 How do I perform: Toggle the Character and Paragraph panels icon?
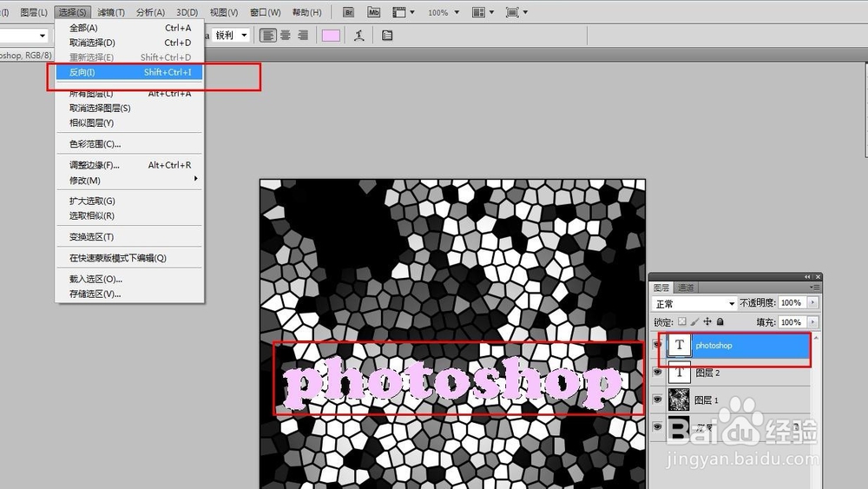click(387, 36)
